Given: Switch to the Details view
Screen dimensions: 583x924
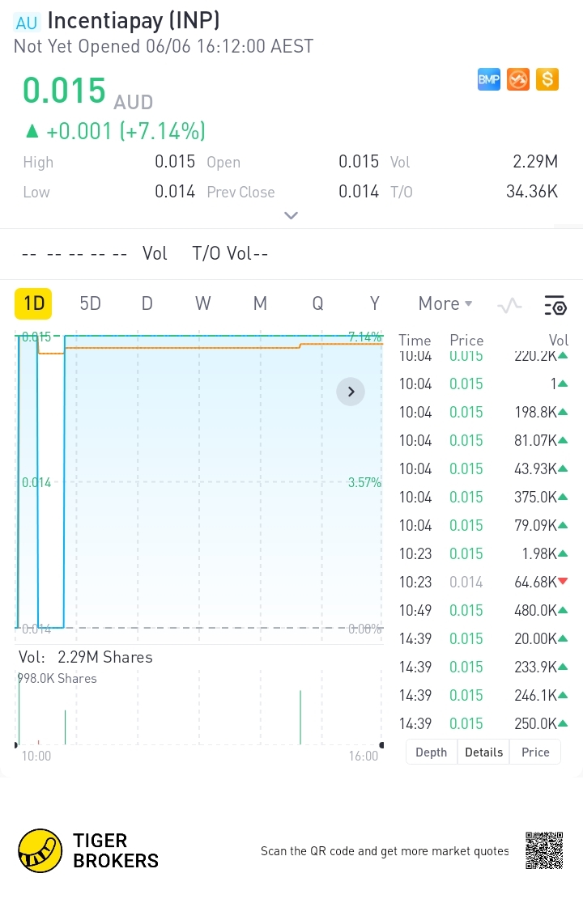Looking at the screenshot, I should [x=483, y=752].
